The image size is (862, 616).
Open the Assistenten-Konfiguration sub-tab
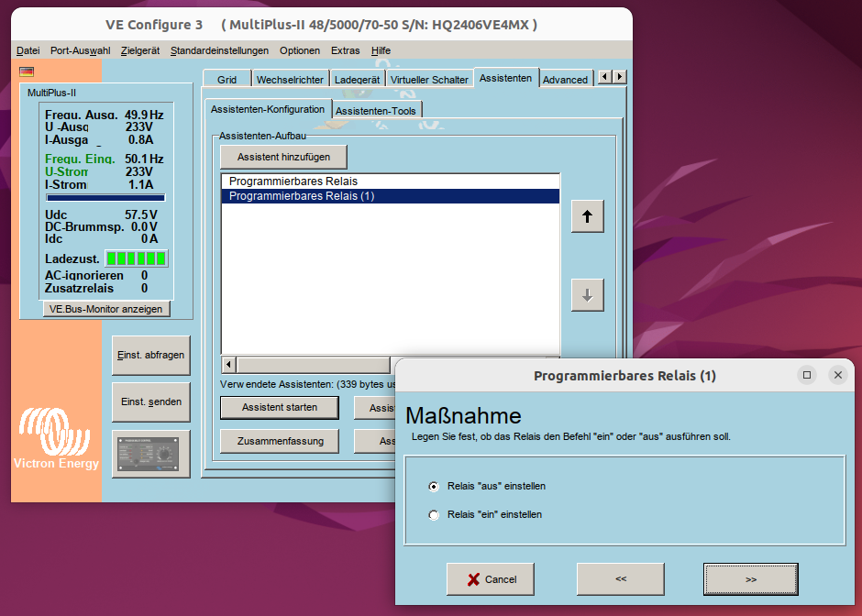pos(268,109)
